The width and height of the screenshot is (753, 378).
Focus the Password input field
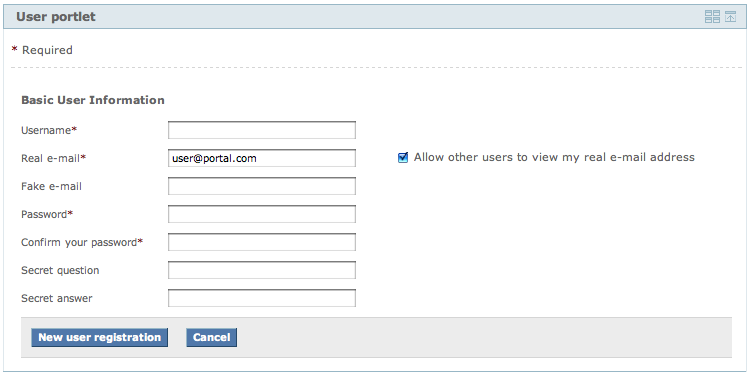[262, 214]
